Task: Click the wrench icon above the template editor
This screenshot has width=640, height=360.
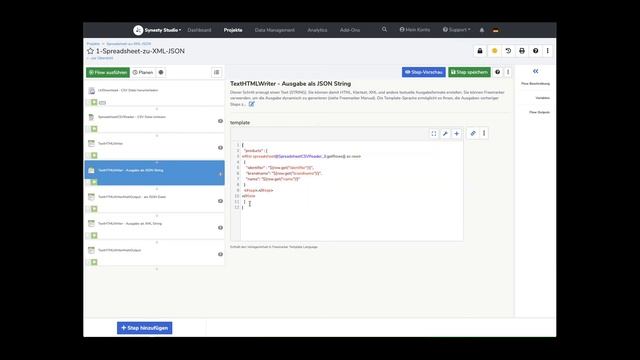Action: pos(445,133)
